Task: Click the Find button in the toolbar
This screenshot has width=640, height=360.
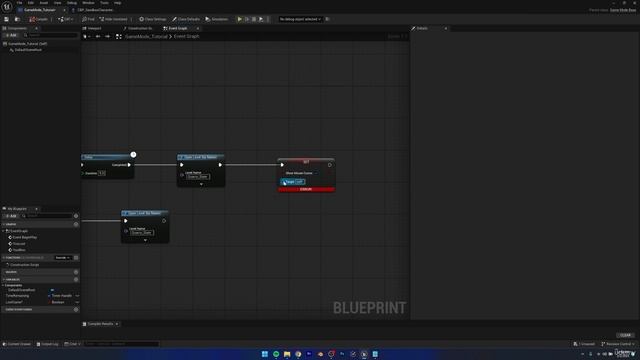Action: (x=88, y=19)
